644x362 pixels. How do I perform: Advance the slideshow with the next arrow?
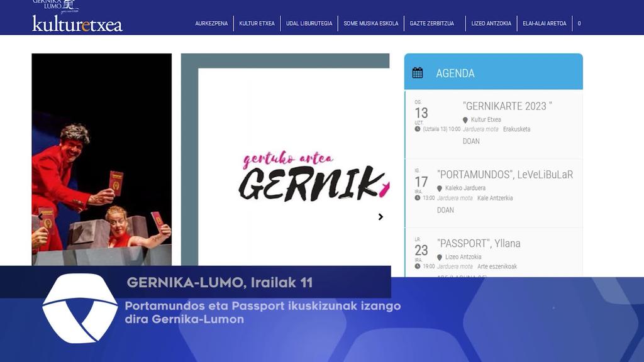[x=380, y=217]
